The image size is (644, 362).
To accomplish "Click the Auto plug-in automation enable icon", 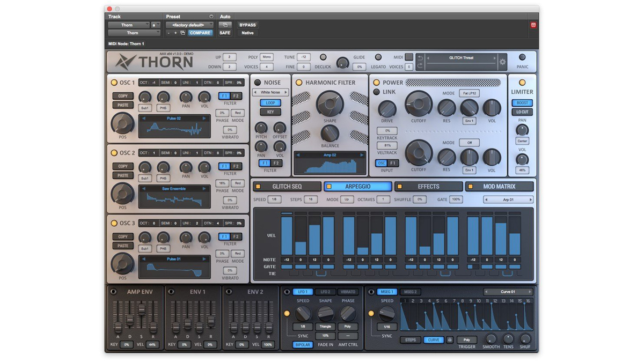I will pyautogui.click(x=225, y=25).
